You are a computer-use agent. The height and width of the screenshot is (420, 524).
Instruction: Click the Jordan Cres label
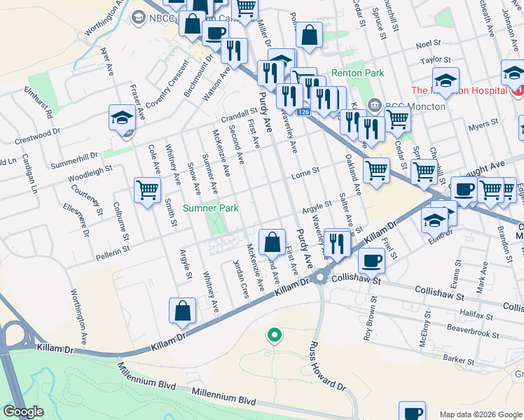[241, 279]
